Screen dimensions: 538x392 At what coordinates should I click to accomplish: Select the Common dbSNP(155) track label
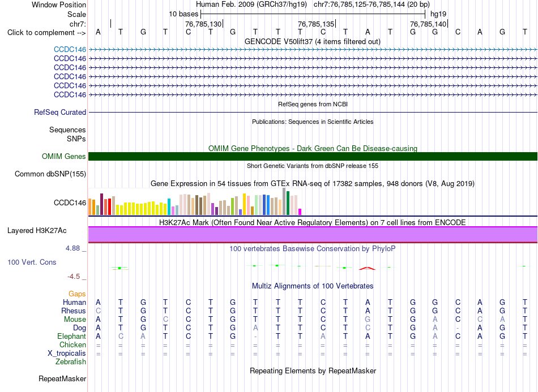[x=50, y=174]
